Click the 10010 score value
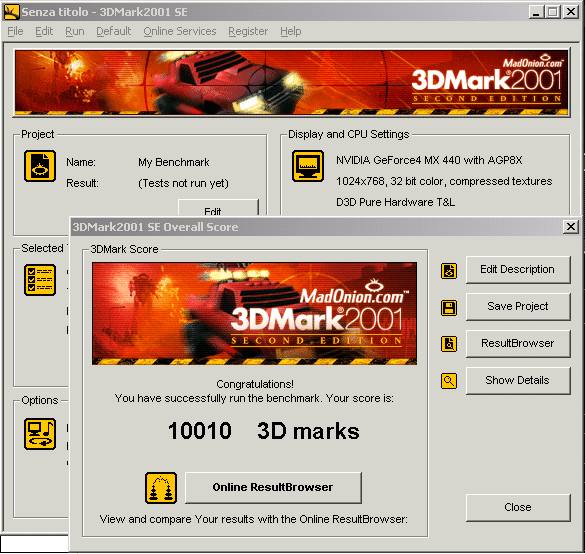The height and width of the screenshot is (554, 585). tap(200, 431)
